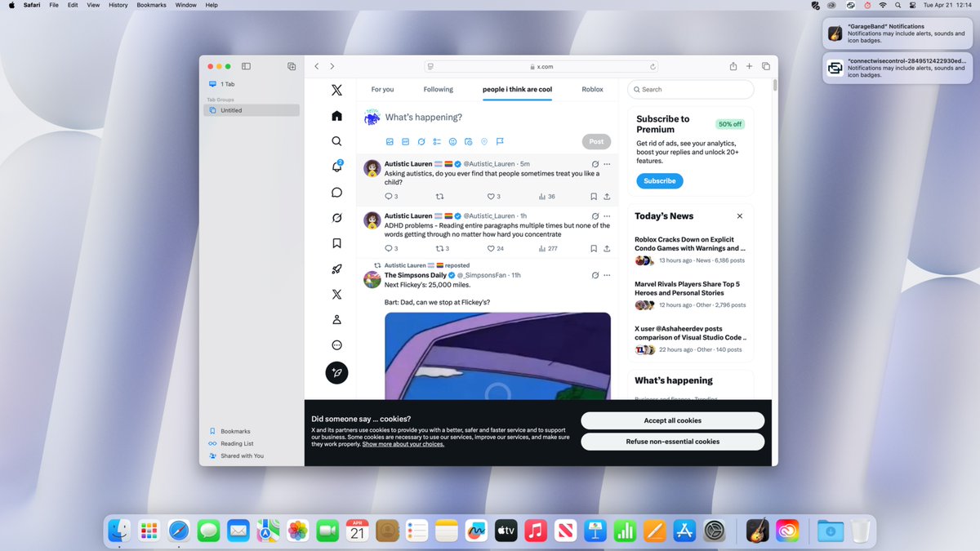The image size is (980, 551).
Task: Open Safari tab group new-tab dropdown icon
Action: pyautogui.click(x=292, y=66)
